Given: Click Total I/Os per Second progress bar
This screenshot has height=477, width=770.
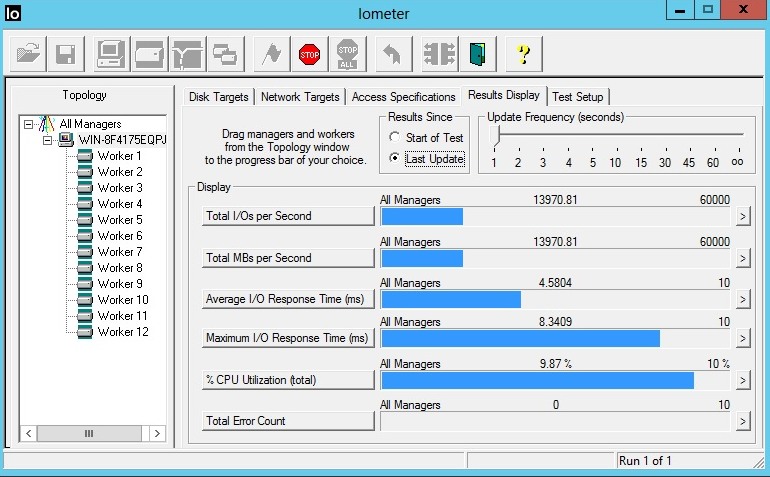Looking at the screenshot, I should tap(556, 216).
